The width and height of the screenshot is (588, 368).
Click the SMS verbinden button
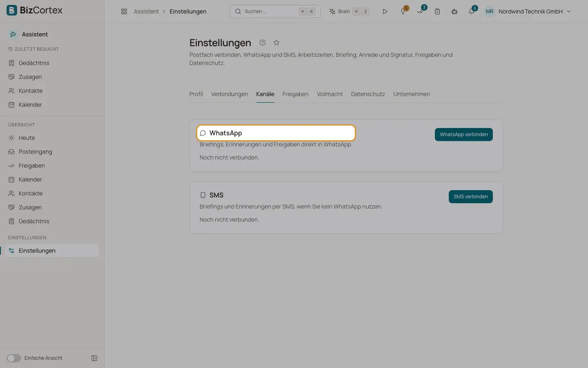pos(471,197)
